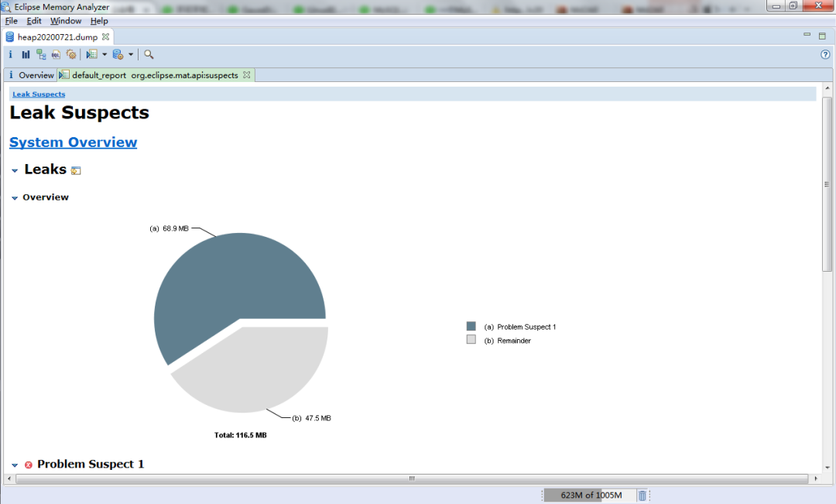Image resolution: width=836 pixels, height=504 pixels.
Task: Close the heap20200721.dump editor tab
Action: click(105, 37)
